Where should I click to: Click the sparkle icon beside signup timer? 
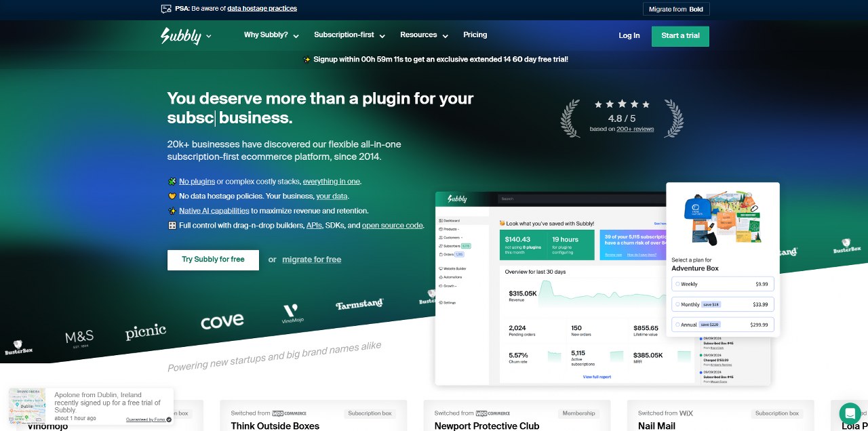pyautogui.click(x=307, y=60)
